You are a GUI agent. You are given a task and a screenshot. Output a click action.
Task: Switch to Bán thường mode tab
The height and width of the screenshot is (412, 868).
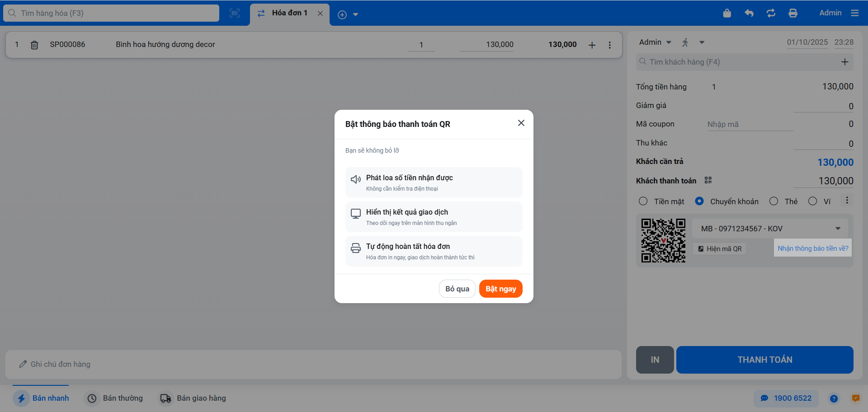click(x=115, y=398)
